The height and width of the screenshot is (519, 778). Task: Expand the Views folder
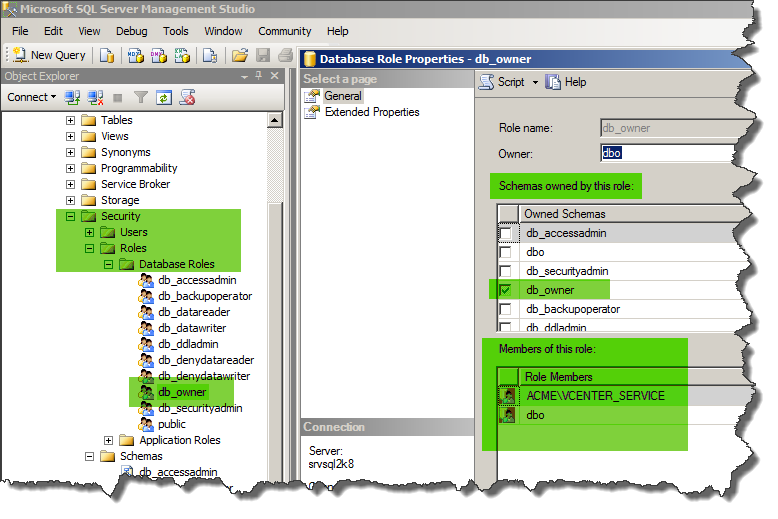70,136
